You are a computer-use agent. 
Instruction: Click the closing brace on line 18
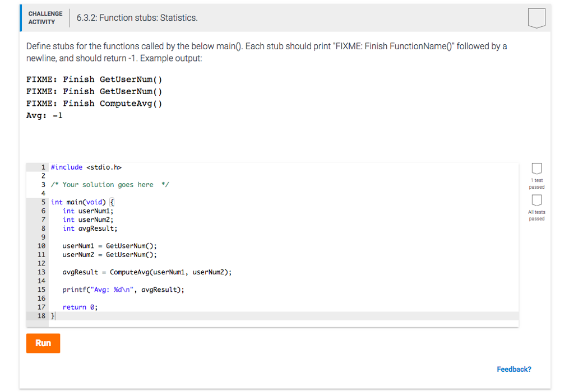coord(52,315)
